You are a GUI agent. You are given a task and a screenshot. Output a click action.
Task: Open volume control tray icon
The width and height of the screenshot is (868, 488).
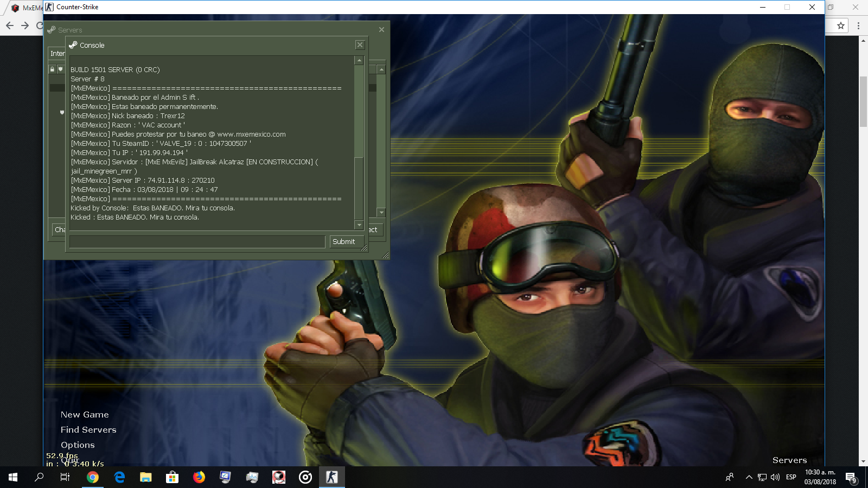[x=775, y=477]
